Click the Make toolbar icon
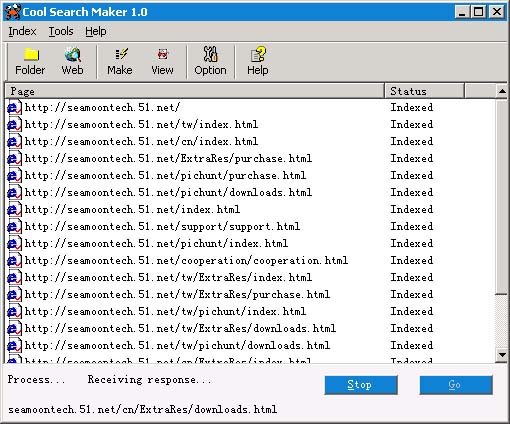This screenshot has height=424, width=510. tap(120, 62)
